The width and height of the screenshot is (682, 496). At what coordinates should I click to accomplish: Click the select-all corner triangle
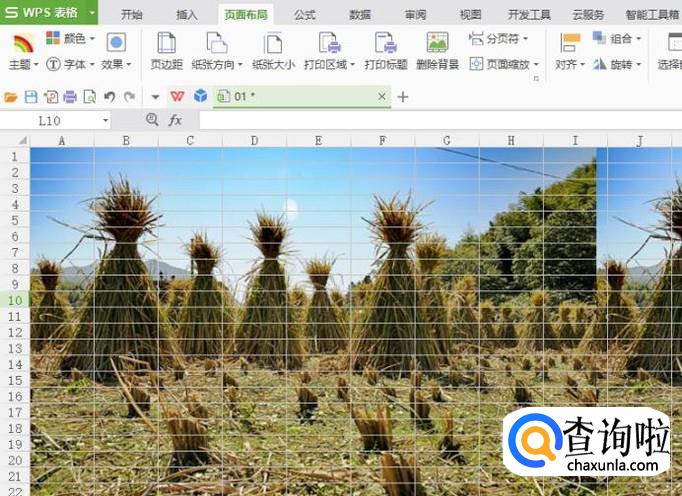point(22,141)
